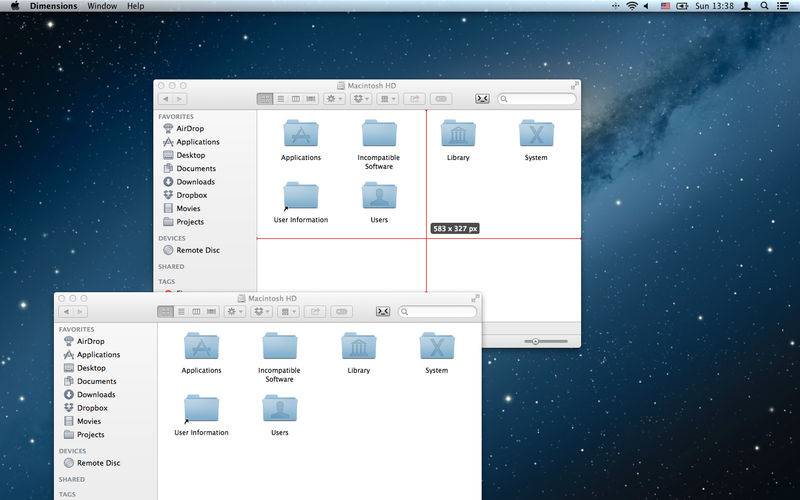This screenshot has width=800, height=500.
Task: Click Go Back arrow in front window
Action: (66, 312)
